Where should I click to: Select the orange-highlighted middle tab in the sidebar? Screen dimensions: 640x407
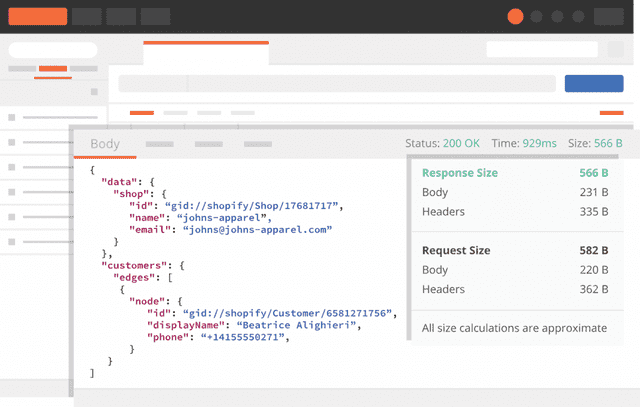[x=53, y=69]
